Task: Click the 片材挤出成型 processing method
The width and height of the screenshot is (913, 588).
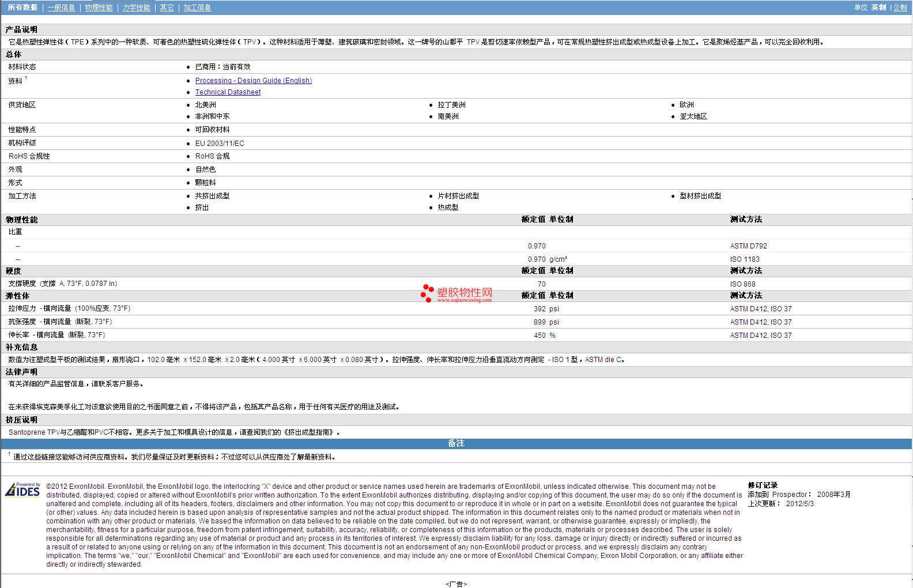Action: tap(458, 196)
